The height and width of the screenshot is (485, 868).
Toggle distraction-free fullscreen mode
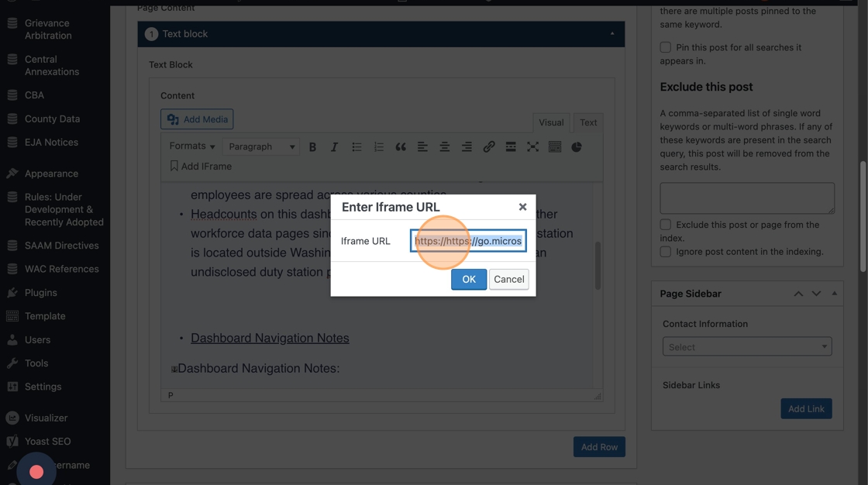click(532, 146)
